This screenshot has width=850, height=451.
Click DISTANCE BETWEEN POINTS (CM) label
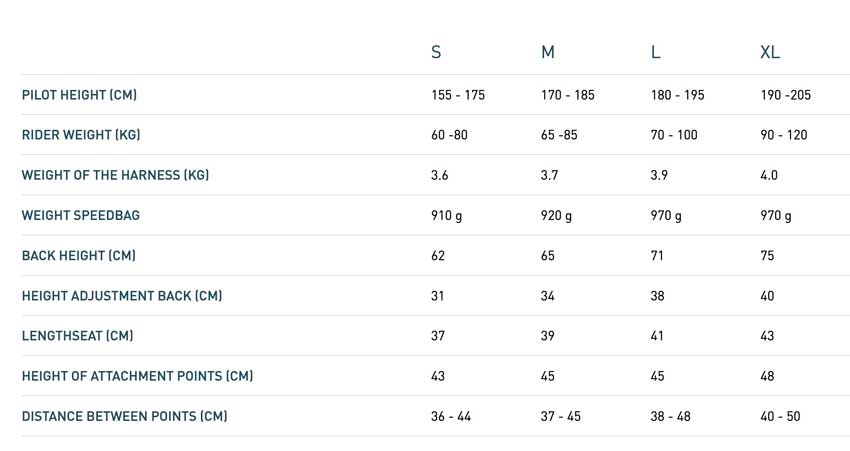click(x=124, y=416)
